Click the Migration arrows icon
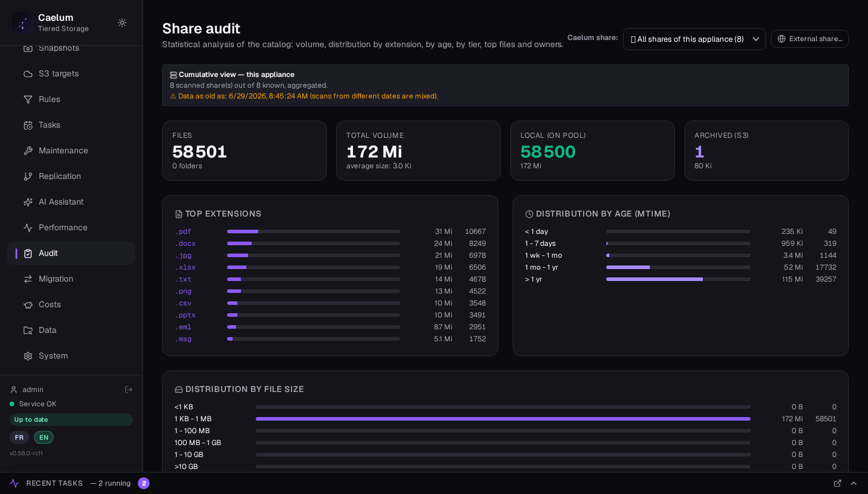The width and height of the screenshot is (868, 494). point(28,279)
